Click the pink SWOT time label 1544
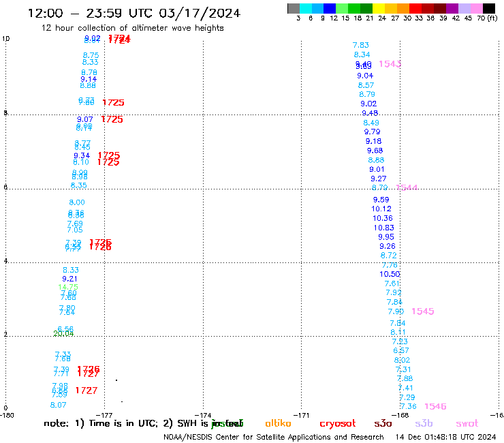504x443 pixels. tap(407, 187)
